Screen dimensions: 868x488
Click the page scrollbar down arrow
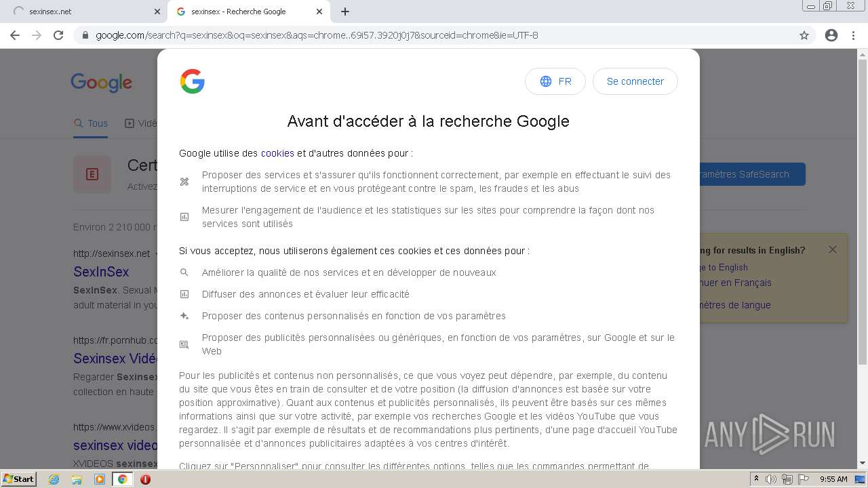pyautogui.click(x=862, y=464)
